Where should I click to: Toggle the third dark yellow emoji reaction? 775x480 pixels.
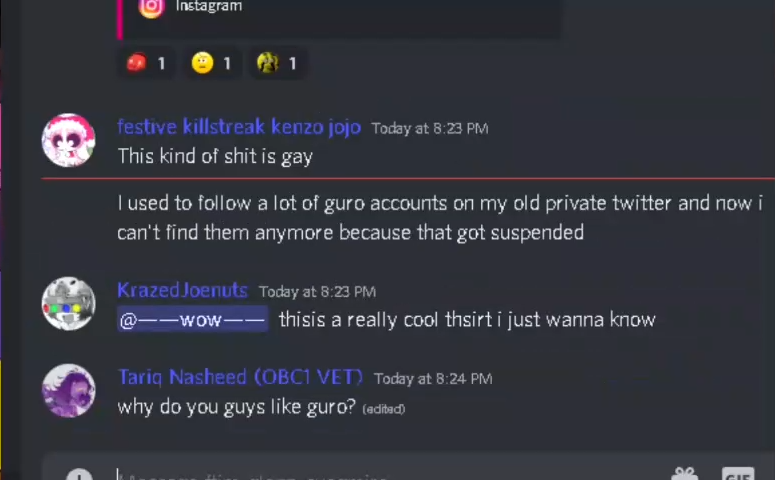coord(277,63)
